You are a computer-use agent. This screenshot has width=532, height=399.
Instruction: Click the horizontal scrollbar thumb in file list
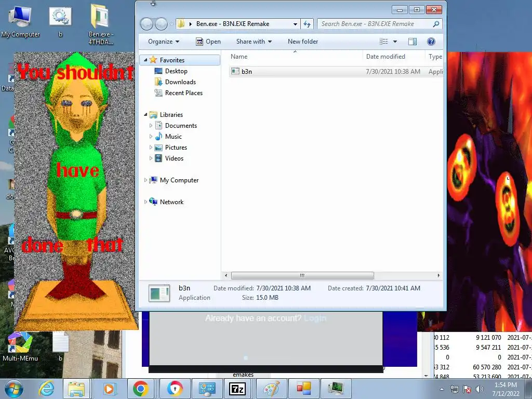pyautogui.click(x=302, y=275)
